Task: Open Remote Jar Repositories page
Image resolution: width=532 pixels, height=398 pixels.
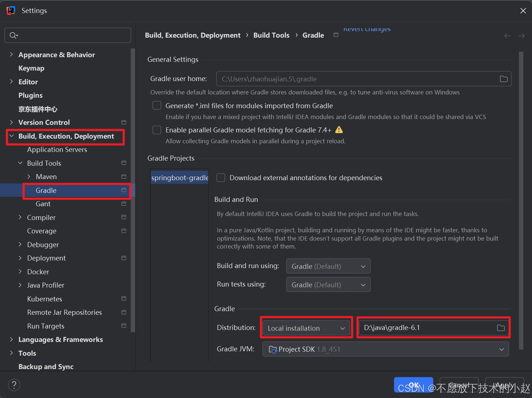Action: pos(64,312)
